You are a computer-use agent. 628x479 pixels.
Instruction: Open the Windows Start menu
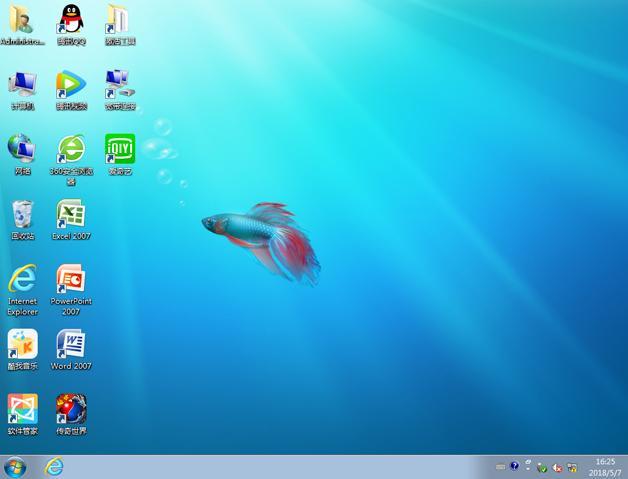[15, 466]
